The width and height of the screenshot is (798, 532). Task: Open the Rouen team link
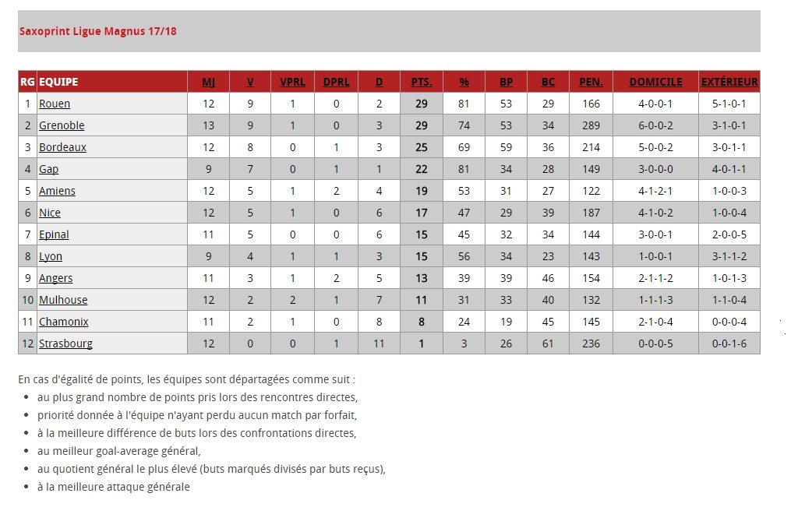(x=55, y=104)
